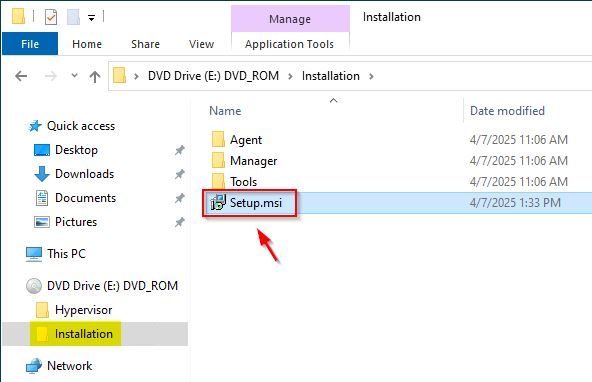
Task: Select the Tools folder icon
Action: [x=218, y=181]
